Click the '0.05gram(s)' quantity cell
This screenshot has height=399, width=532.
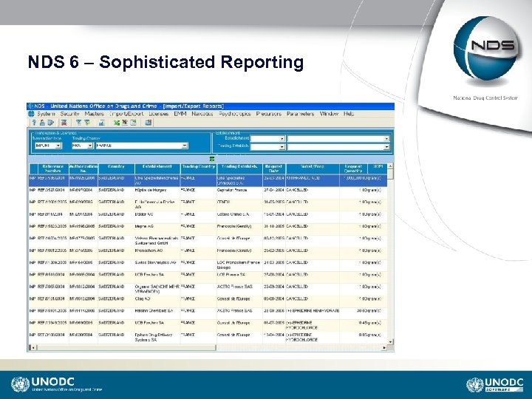coord(370,335)
